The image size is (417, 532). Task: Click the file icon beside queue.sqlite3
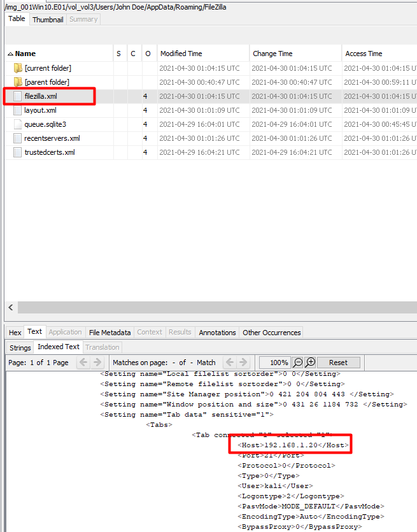click(x=18, y=124)
